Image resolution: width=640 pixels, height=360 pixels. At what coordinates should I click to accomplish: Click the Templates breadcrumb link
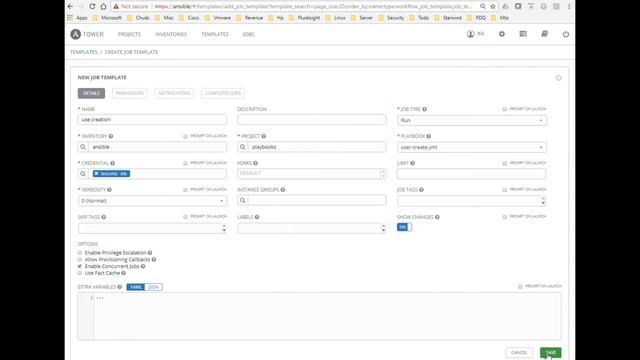pyautogui.click(x=84, y=52)
